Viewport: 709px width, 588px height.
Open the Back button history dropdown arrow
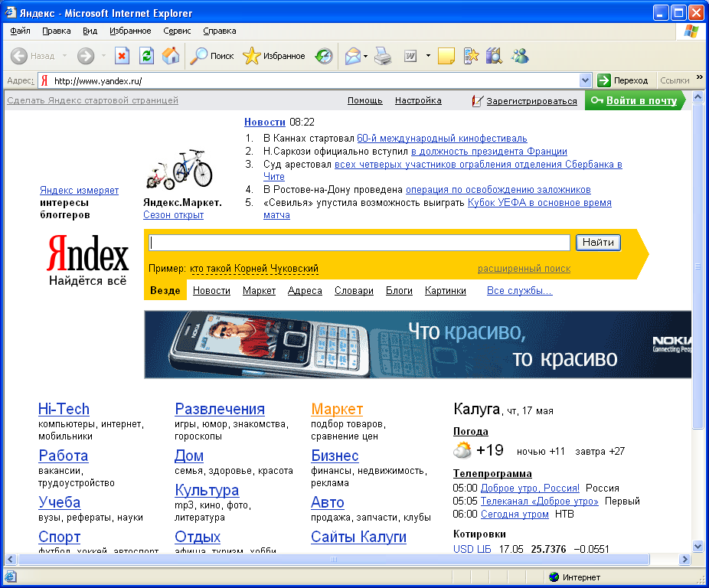point(64,56)
